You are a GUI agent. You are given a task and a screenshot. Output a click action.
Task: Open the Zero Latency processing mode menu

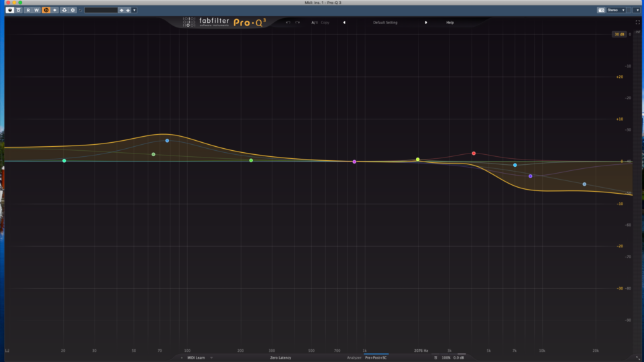(280, 358)
